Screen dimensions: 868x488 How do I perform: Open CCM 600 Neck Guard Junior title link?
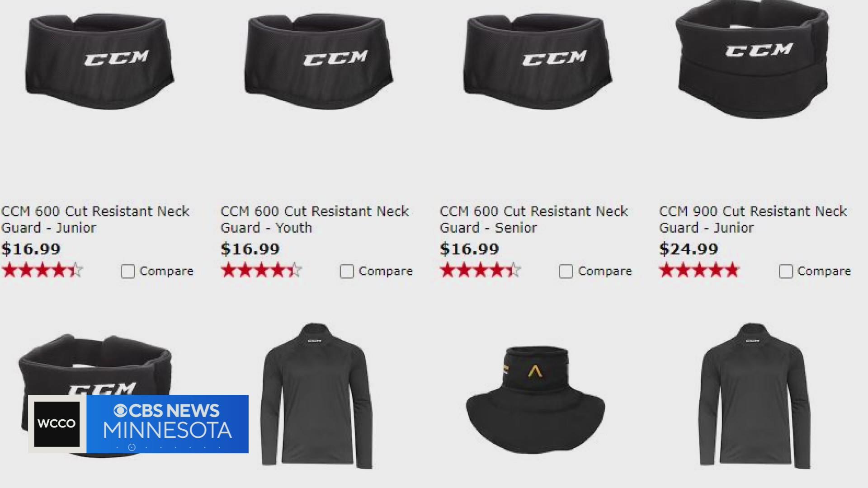point(95,219)
